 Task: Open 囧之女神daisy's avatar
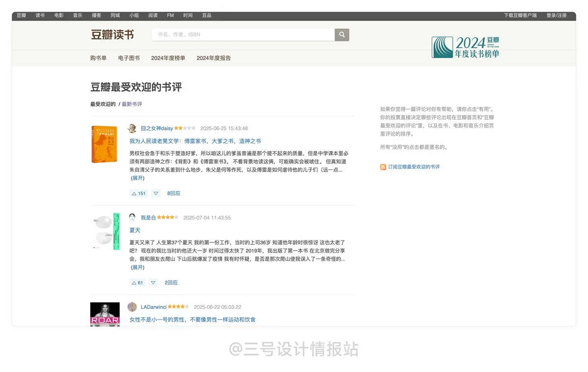click(132, 128)
